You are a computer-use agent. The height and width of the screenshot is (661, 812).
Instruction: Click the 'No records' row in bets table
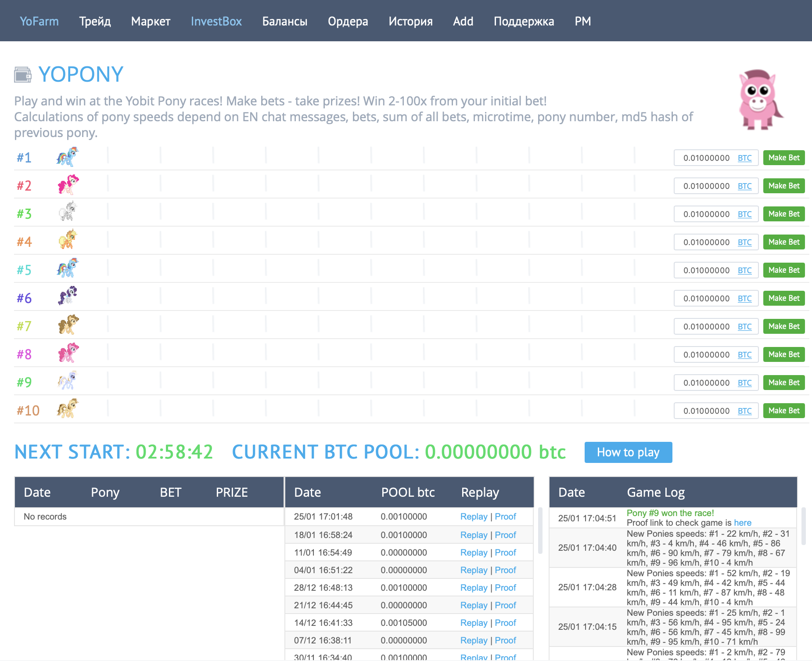[149, 517]
